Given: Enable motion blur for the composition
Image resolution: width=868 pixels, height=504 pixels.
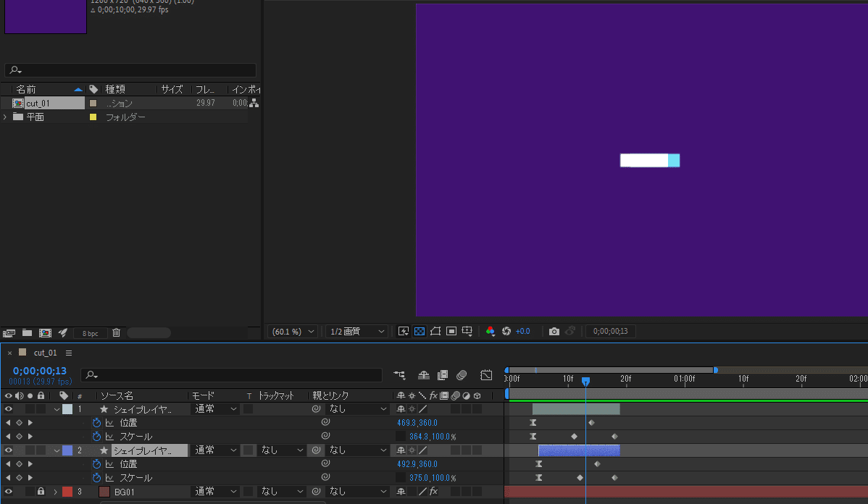Looking at the screenshot, I should click(x=462, y=375).
